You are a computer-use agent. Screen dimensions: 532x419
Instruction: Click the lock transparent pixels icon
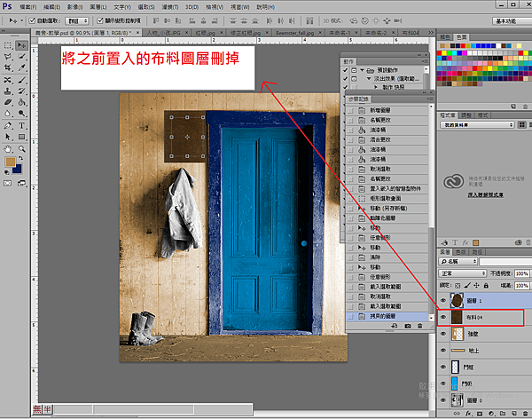tap(458, 286)
